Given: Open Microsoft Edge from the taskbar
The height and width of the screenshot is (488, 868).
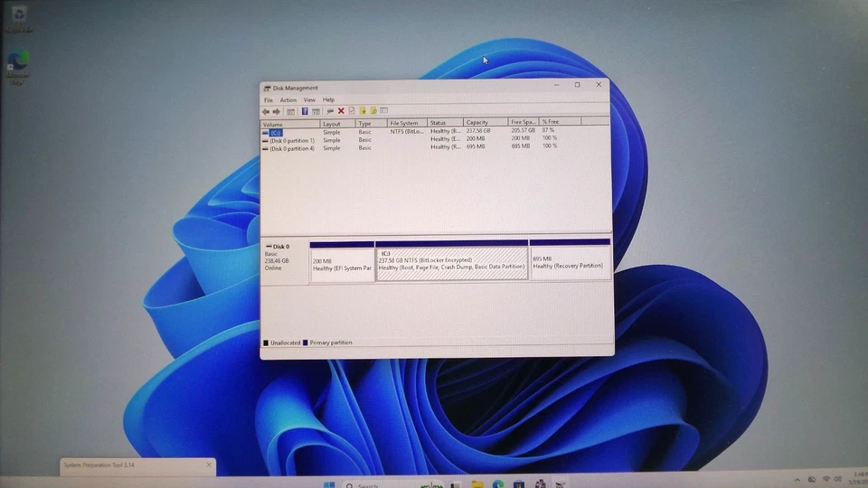Looking at the screenshot, I should tap(498, 484).
